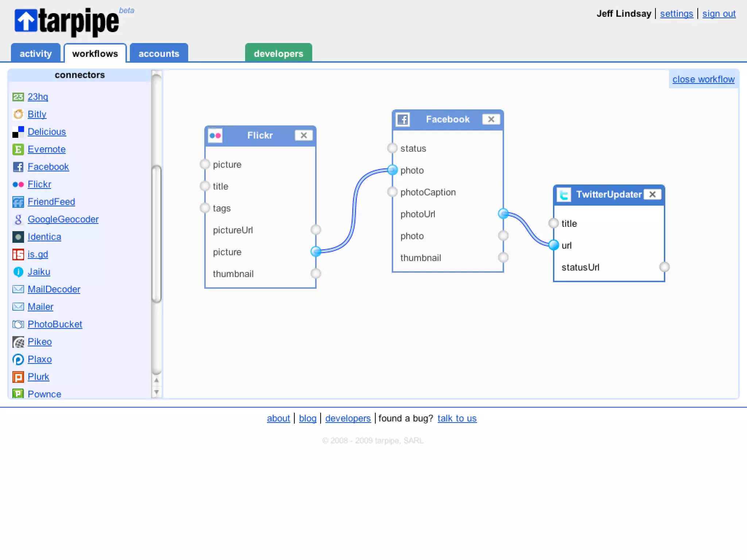Click the connectors scrollbar down arrow

point(156,392)
